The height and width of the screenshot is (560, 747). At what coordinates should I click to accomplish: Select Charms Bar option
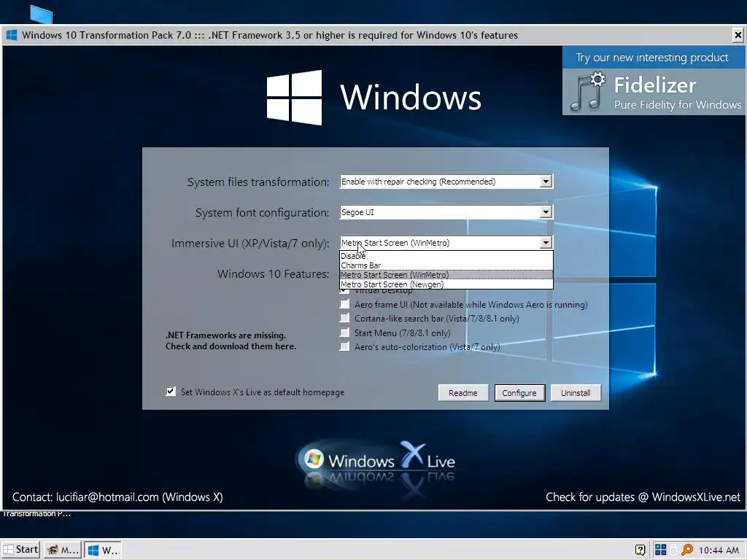(446, 265)
